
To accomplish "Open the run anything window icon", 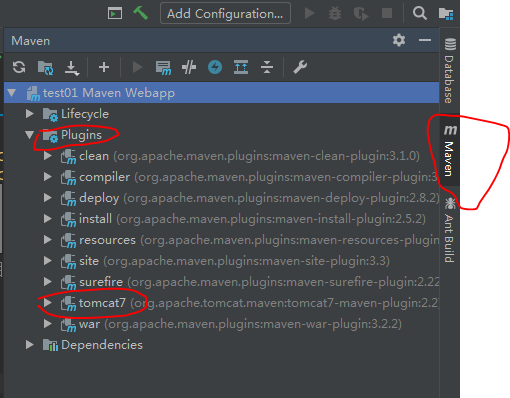I will [x=115, y=14].
